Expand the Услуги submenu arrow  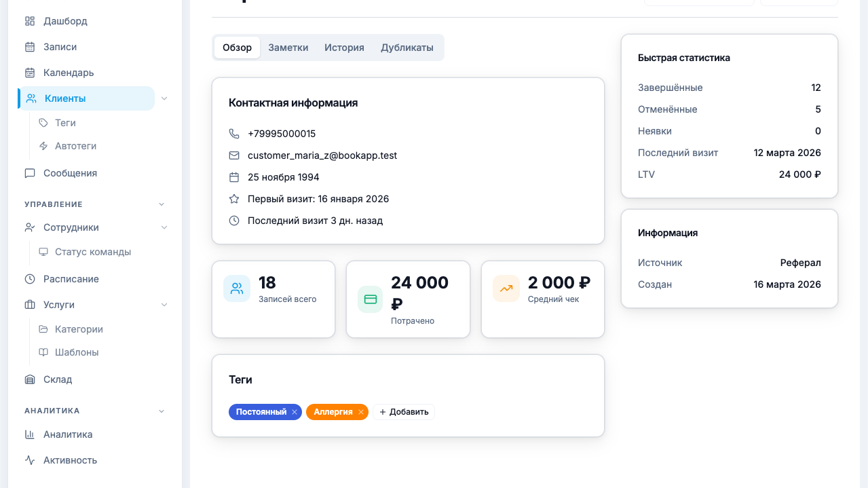(164, 305)
